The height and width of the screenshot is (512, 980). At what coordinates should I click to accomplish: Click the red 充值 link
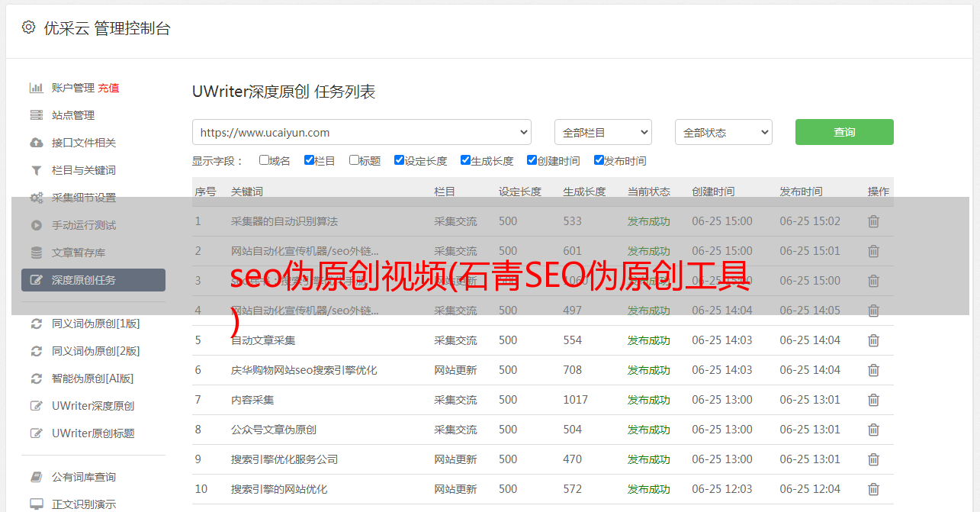[x=108, y=88]
